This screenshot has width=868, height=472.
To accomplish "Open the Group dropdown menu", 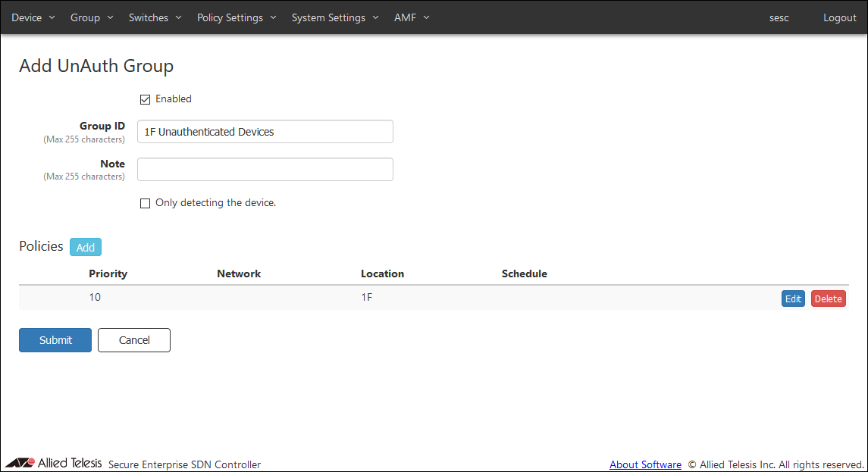I will click(x=92, y=17).
